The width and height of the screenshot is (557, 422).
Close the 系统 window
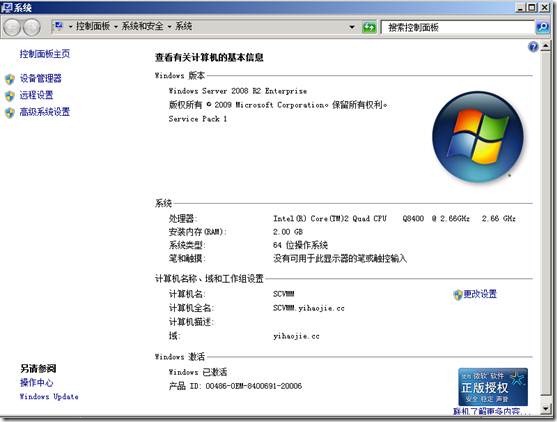point(545,7)
